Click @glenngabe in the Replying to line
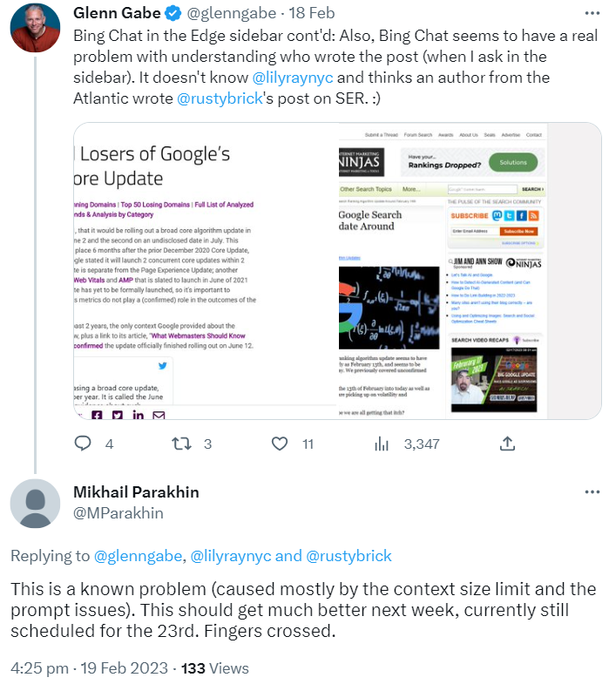 [137, 555]
